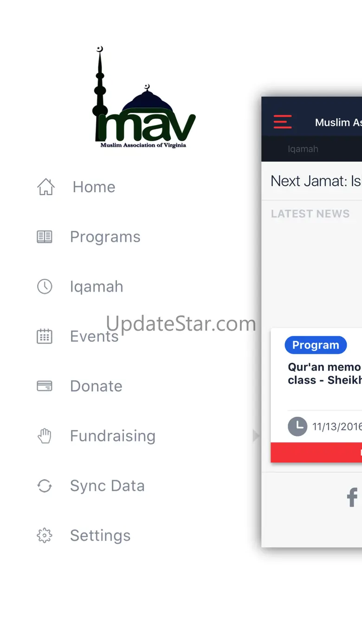Open the Programs menu entry

coord(105,237)
